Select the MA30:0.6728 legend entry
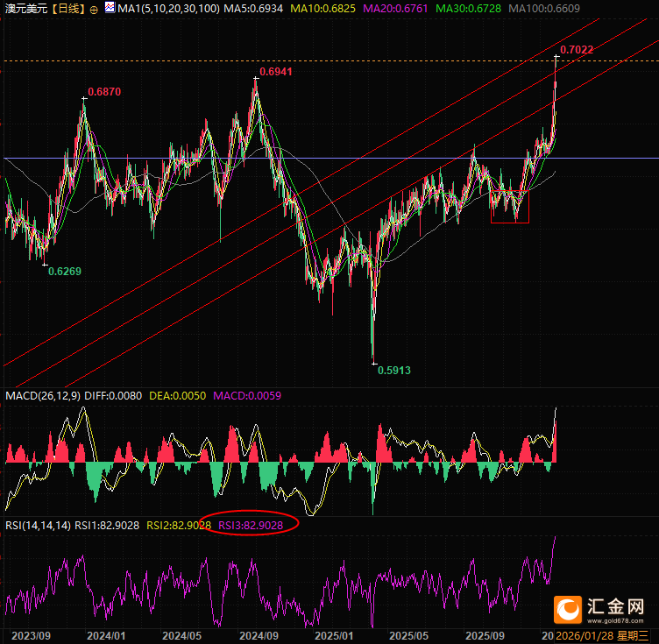This screenshot has width=659, height=644. pyautogui.click(x=452, y=9)
